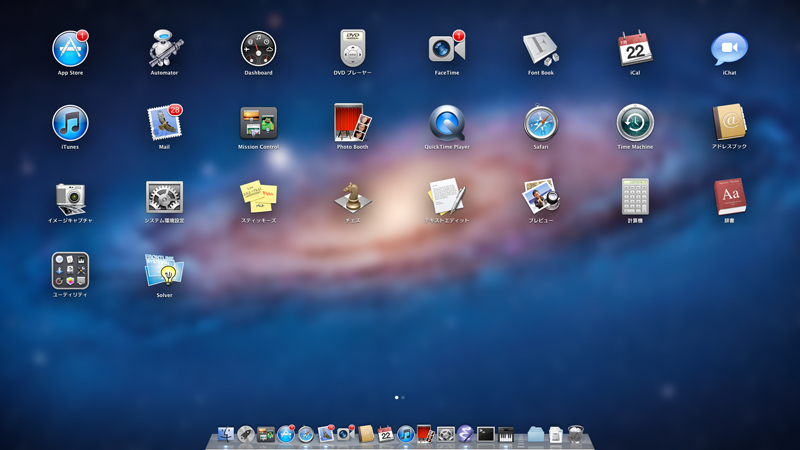
Task: Launch Time Machine app
Action: [x=635, y=123]
